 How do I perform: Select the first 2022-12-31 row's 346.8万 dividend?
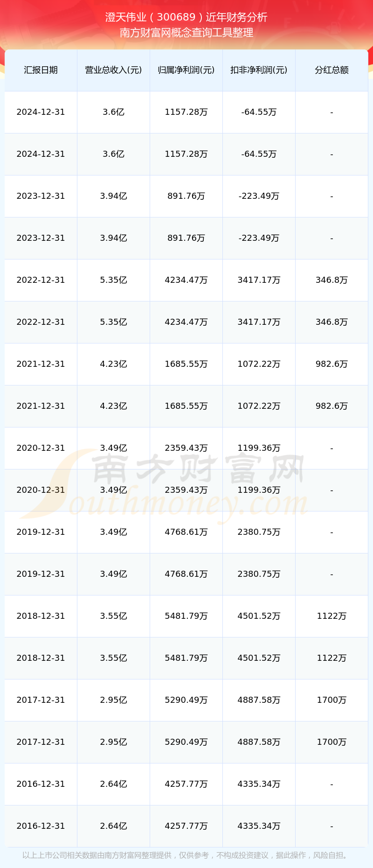(332, 280)
